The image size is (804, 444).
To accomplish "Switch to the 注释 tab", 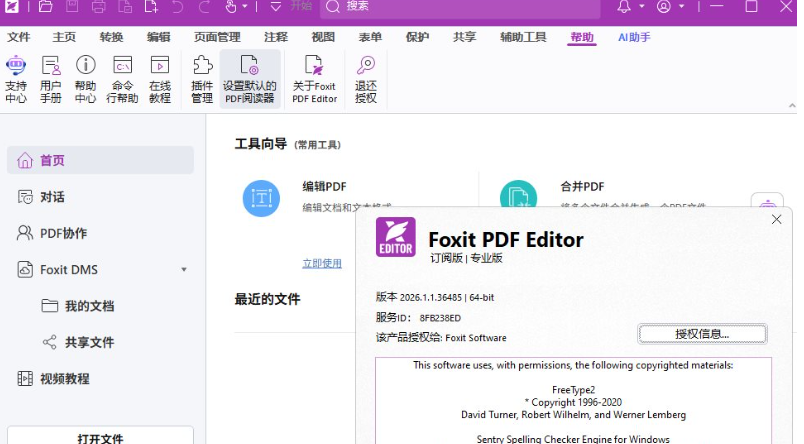I will click(x=276, y=37).
